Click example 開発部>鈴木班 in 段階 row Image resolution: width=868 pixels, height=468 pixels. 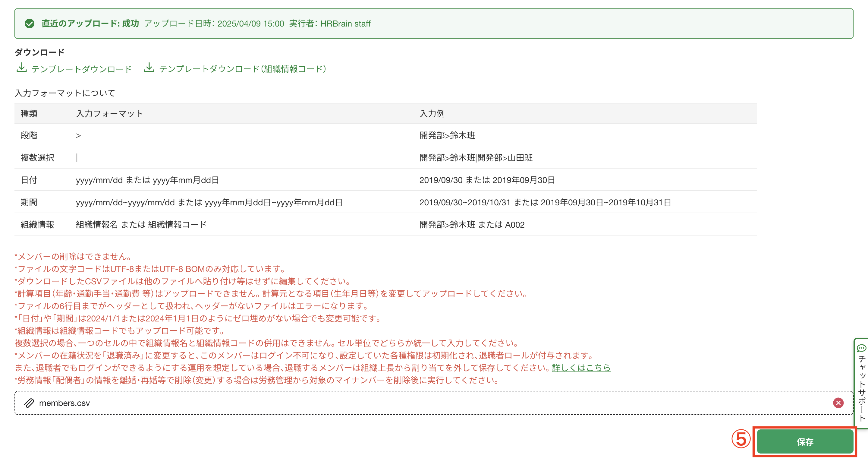(447, 135)
